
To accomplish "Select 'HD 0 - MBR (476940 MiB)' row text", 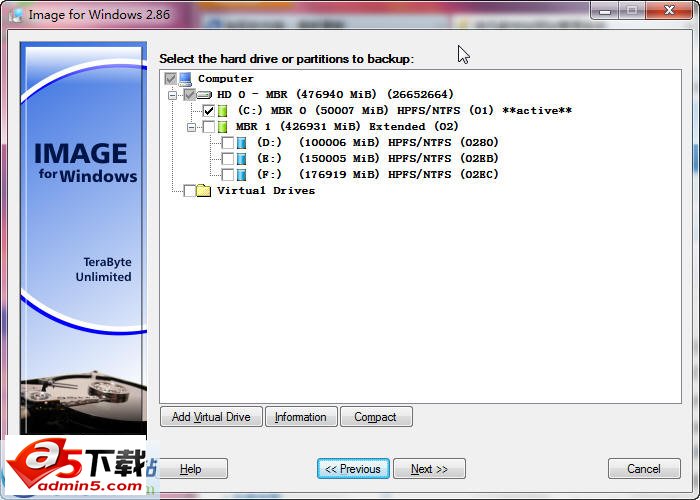I will [x=335, y=95].
